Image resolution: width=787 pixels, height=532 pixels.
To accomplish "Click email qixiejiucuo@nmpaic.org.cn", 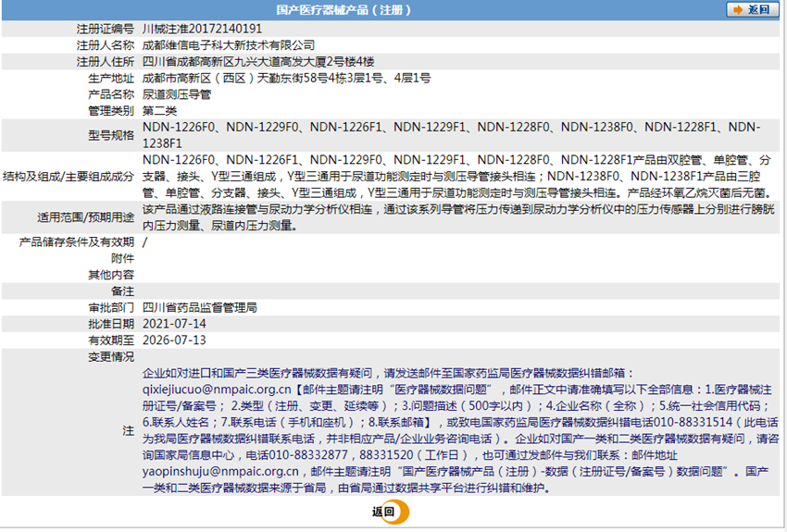I will [x=217, y=390].
